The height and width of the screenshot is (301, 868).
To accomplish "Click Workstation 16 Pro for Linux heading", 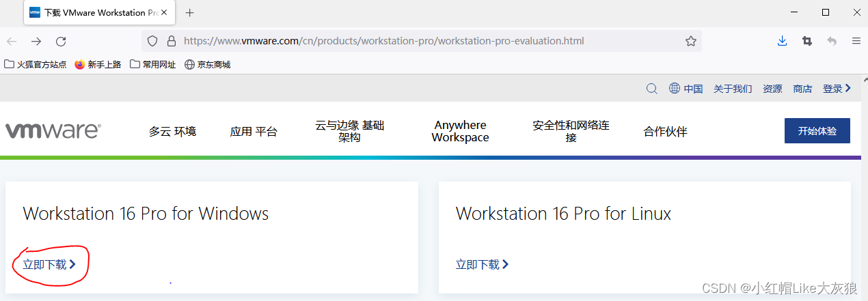I will (x=563, y=214).
